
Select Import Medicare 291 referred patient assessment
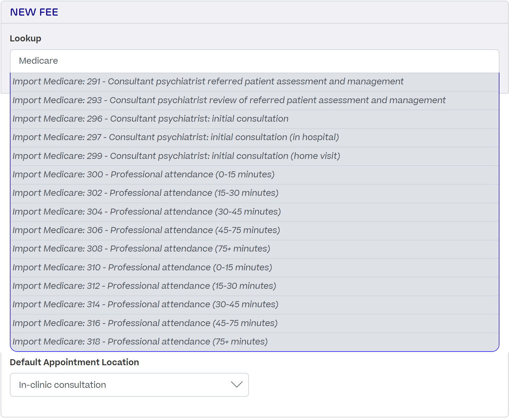coord(254,82)
